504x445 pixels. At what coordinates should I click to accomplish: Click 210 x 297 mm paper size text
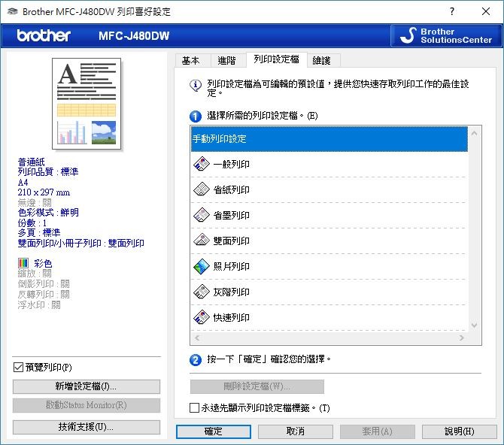(44, 192)
